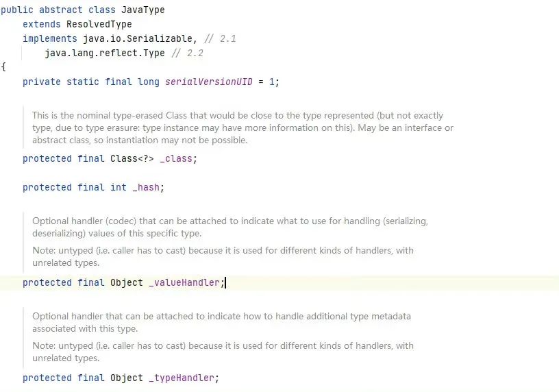Click the _valueHandler field name
Screen dimensions: 559x392
(185, 282)
